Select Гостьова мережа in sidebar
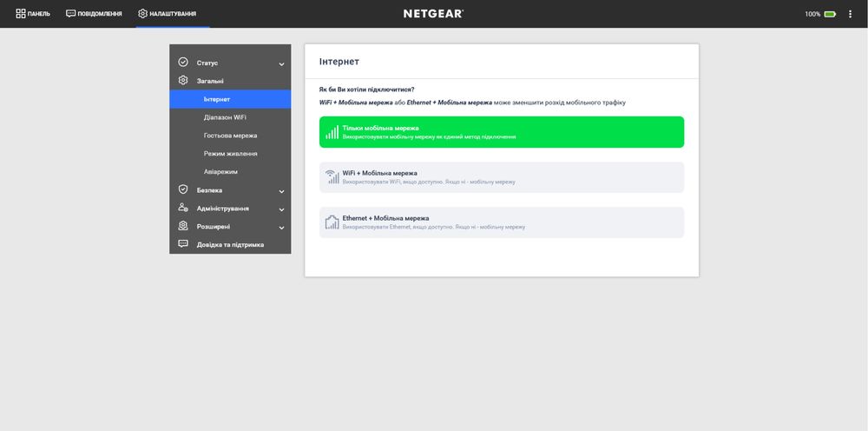The image size is (868, 431). click(x=230, y=136)
